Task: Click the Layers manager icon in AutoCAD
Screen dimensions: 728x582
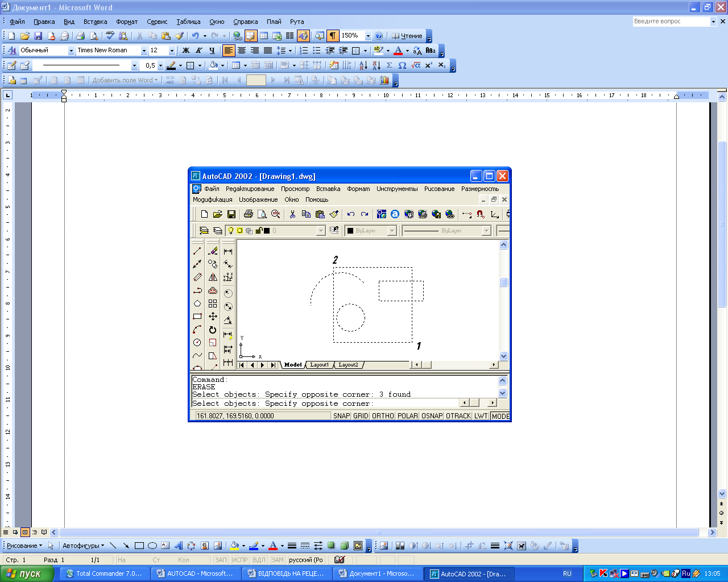Action: point(204,231)
